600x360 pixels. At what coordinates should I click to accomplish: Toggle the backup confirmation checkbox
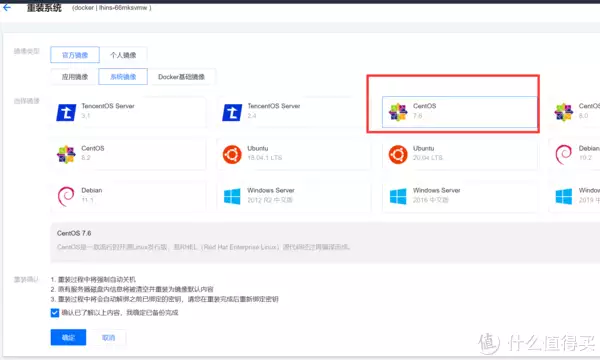point(55,313)
